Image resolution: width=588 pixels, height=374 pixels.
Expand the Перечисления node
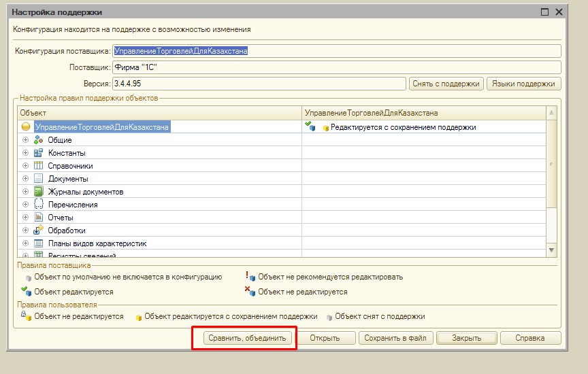tap(25, 204)
